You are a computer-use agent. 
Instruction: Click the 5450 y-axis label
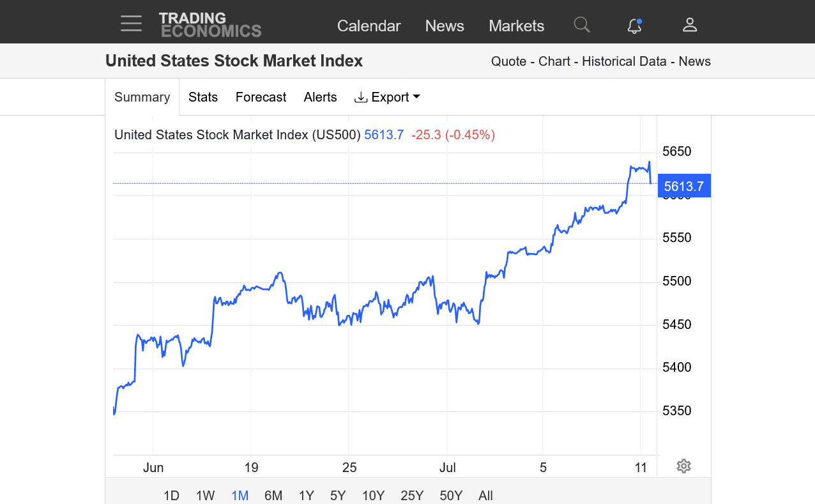coord(677,325)
